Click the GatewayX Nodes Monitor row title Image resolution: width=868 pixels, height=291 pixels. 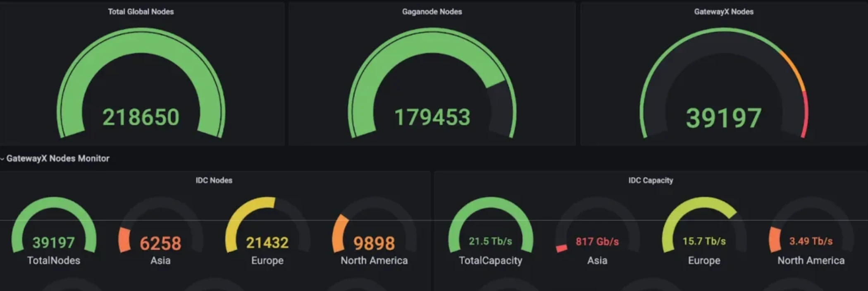[x=58, y=158]
